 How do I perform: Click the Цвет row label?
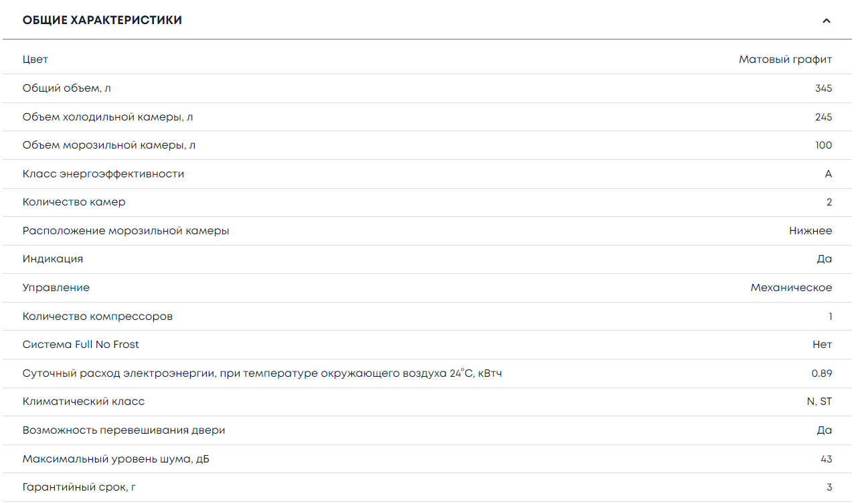pyautogui.click(x=35, y=60)
